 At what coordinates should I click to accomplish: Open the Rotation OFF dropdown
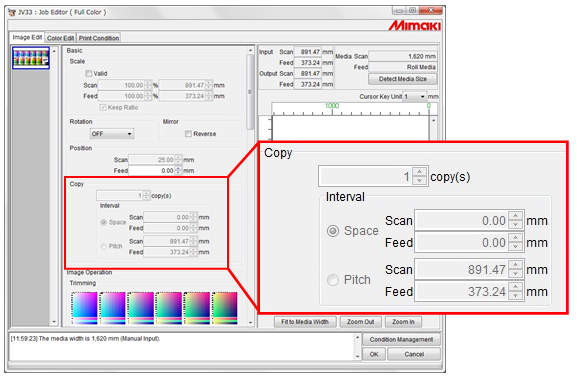coord(112,134)
